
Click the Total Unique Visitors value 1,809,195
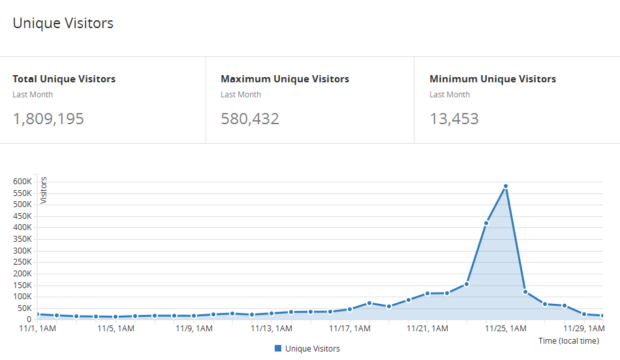pyautogui.click(x=48, y=119)
